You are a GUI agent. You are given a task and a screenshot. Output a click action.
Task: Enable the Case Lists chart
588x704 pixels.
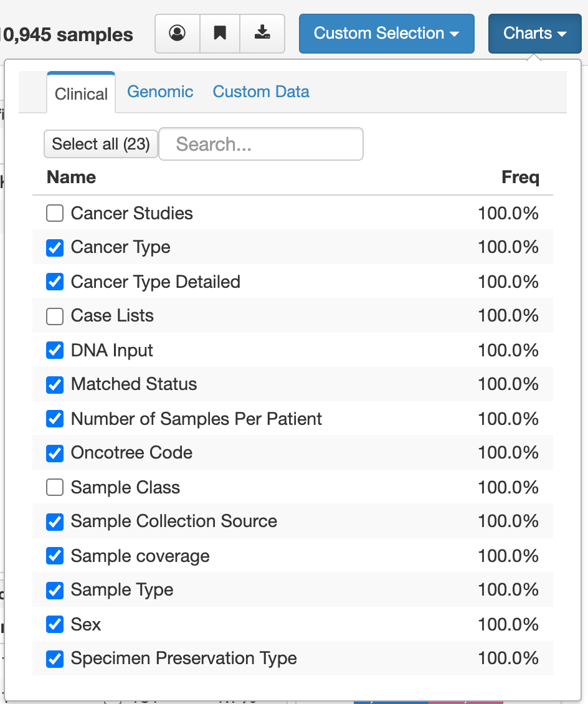(54, 316)
